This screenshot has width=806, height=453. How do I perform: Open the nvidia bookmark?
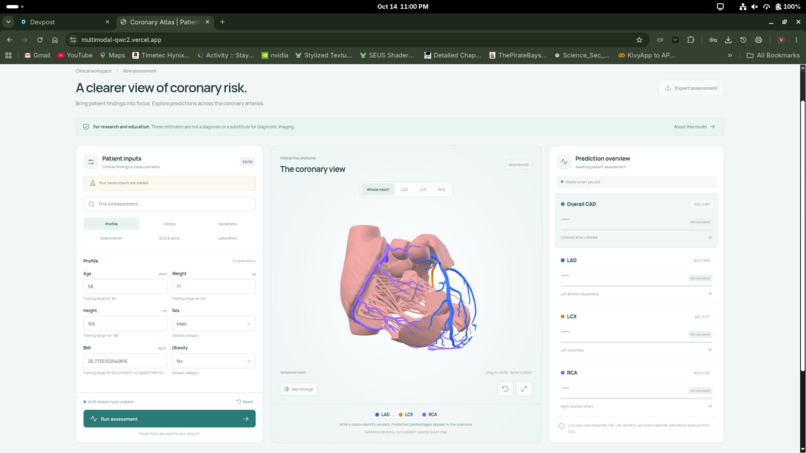[x=274, y=55]
